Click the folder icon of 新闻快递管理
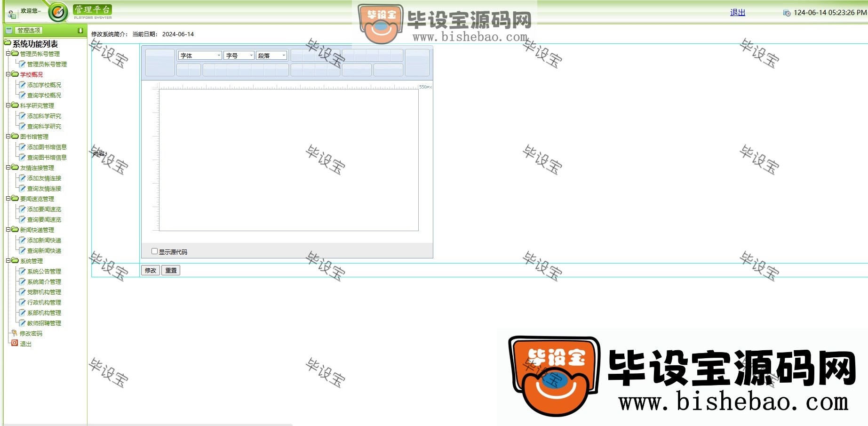 pos(15,229)
